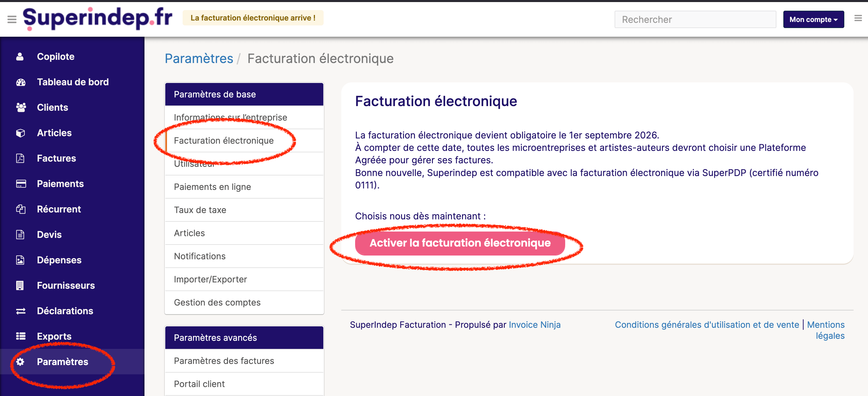
Task: Open Clients menu item
Action: (72, 108)
